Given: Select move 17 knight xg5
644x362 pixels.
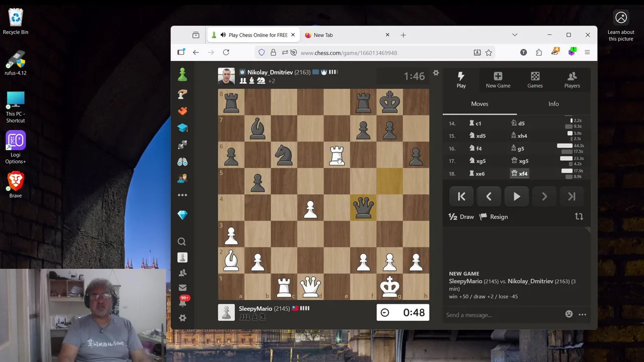Looking at the screenshot, I should click(477, 161).
